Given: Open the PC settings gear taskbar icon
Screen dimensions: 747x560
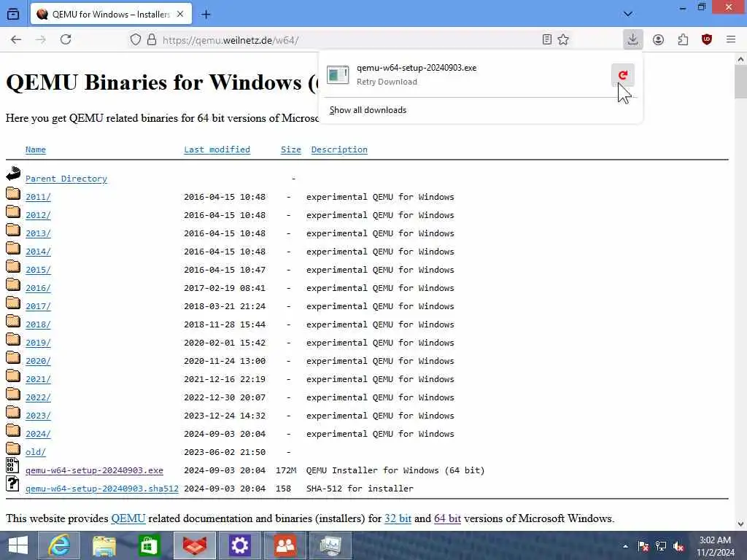Looking at the screenshot, I should (x=239, y=545).
